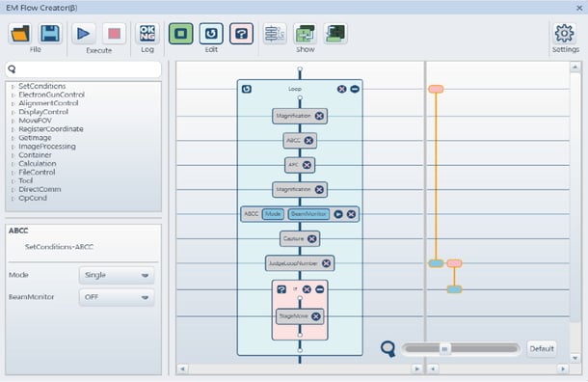
Task: Collapse the IF block with minus icon
Action: [319, 289]
